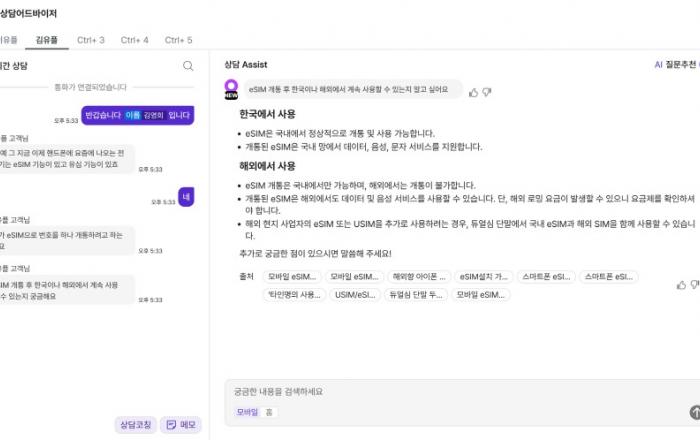The image size is (700, 440).
Task: Click bullet 해외 현지 사업자의 eSIM
Action: 470,229
